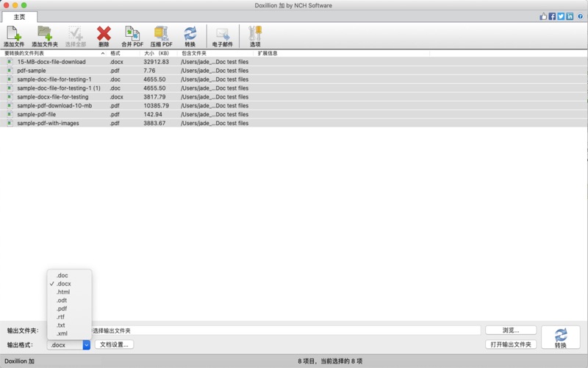Screen dimensions: 588x368
Task: Open the Compress PDF (压缩 PDF) tool
Action: [x=161, y=36]
